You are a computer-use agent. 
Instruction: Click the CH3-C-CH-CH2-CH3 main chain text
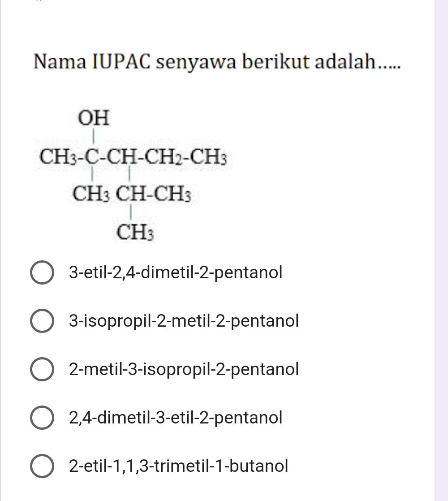coord(133,156)
